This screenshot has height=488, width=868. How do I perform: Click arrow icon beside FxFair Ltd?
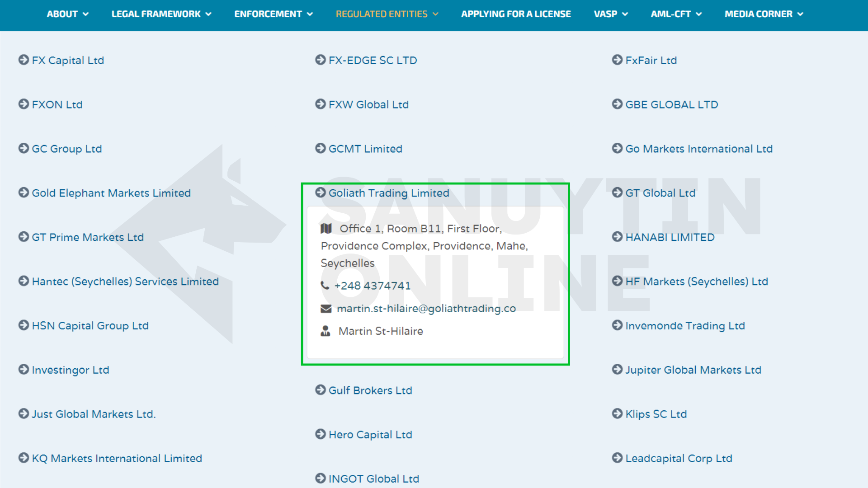[617, 60]
